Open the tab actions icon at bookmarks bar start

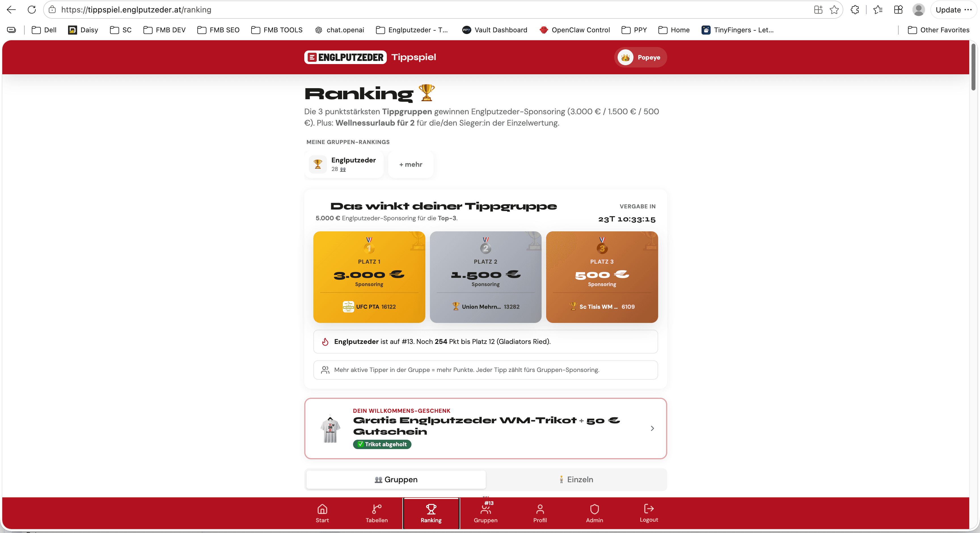pos(11,30)
